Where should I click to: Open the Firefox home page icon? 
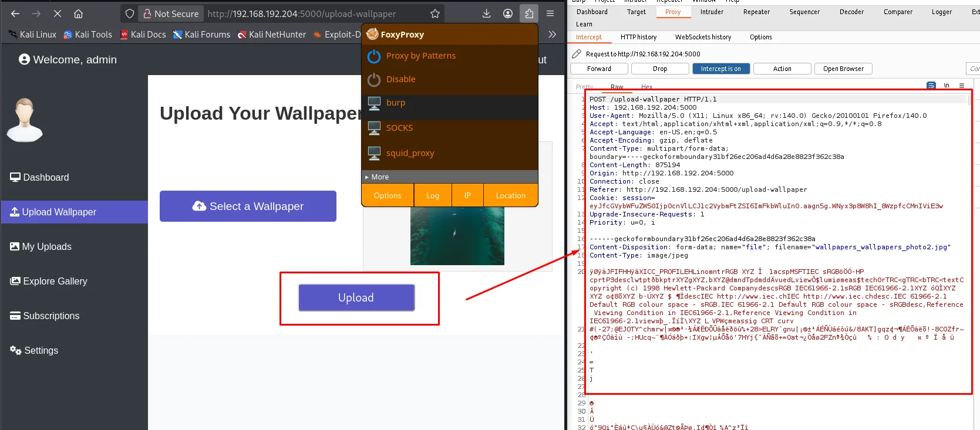coord(78,13)
